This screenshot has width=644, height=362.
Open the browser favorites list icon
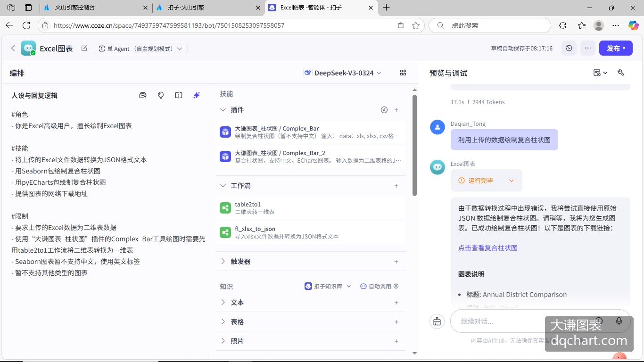tap(582, 25)
